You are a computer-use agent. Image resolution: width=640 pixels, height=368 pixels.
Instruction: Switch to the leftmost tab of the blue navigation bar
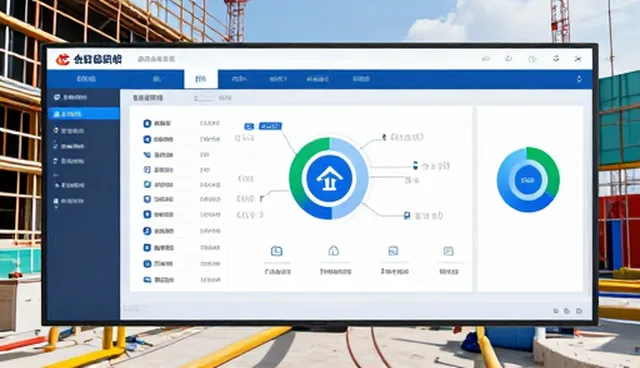point(86,79)
